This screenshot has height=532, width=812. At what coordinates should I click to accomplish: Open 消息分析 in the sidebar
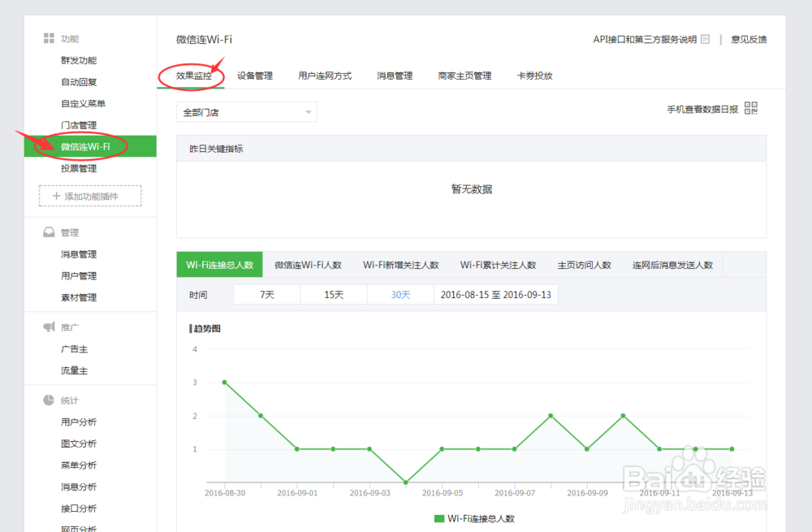[79, 487]
